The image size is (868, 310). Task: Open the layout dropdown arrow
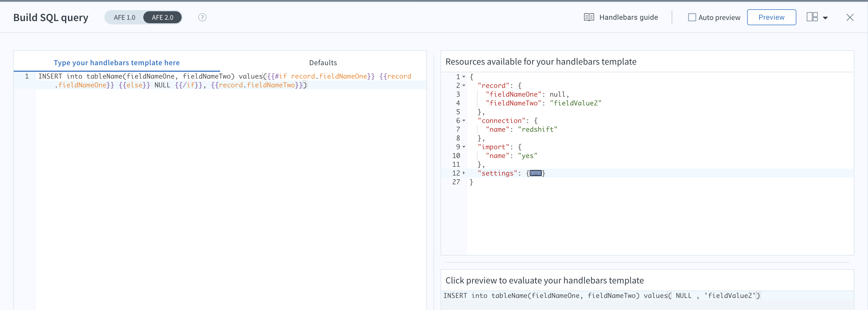click(x=825, y=18)
